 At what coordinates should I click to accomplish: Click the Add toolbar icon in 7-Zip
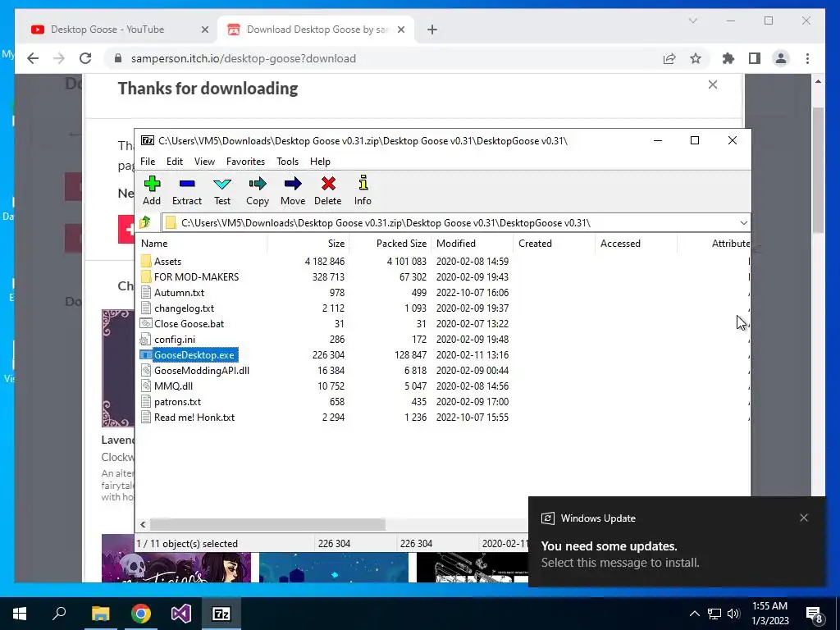click(x=152, y=190)
